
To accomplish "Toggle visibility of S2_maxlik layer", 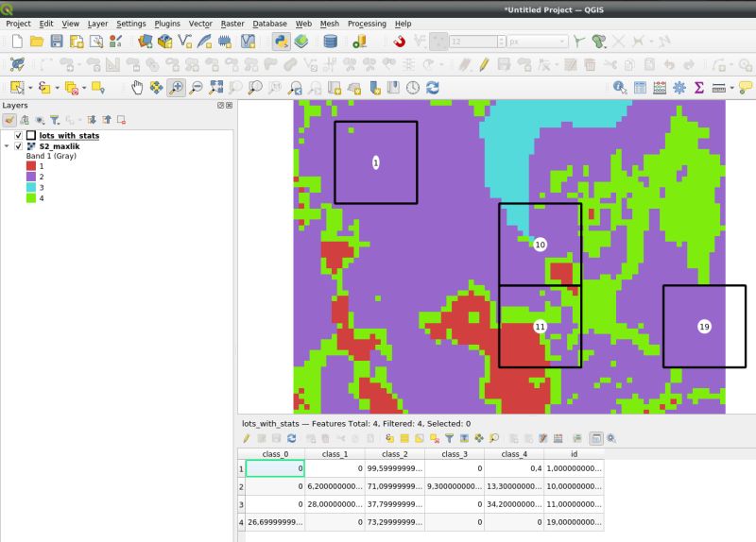I will tap(18, 146).
